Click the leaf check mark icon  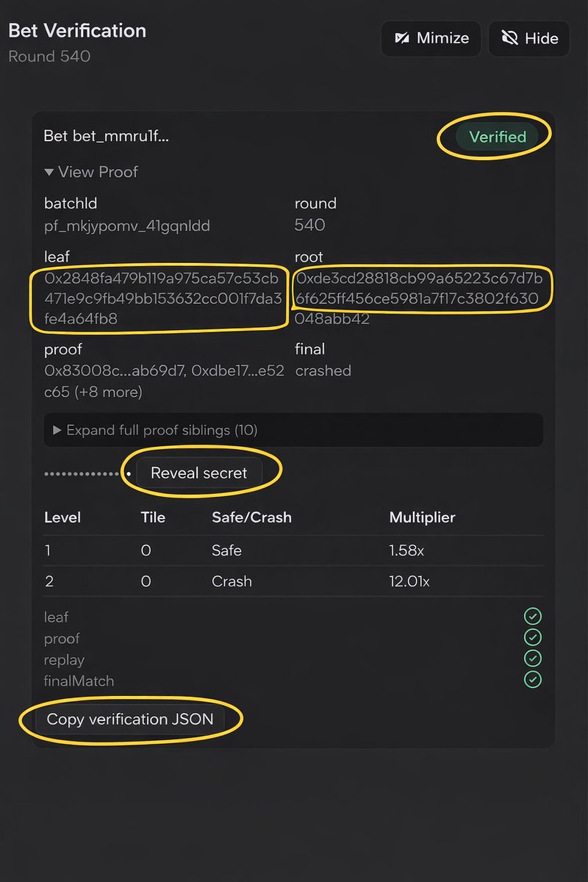click(x=533, y=616)
